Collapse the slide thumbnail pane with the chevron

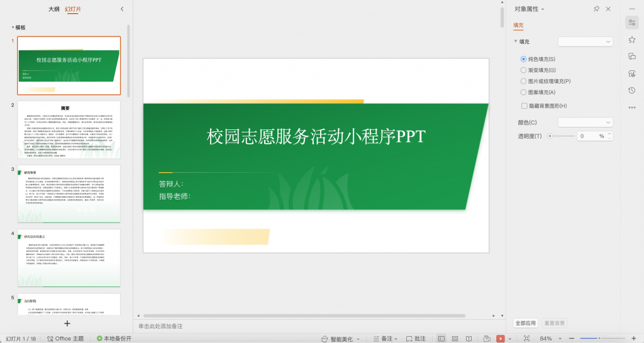click(122, 9)
